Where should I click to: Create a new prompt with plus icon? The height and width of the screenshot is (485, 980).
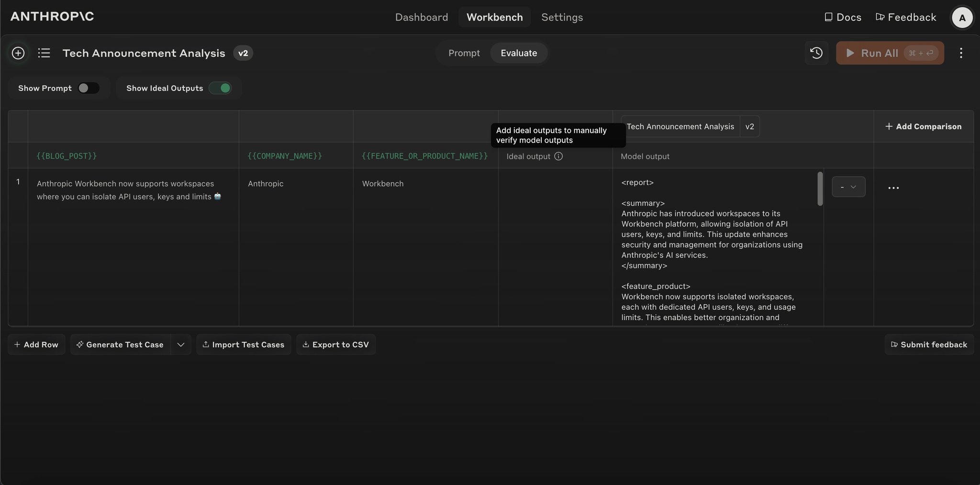pyautogui.click(x=18, y=53)
